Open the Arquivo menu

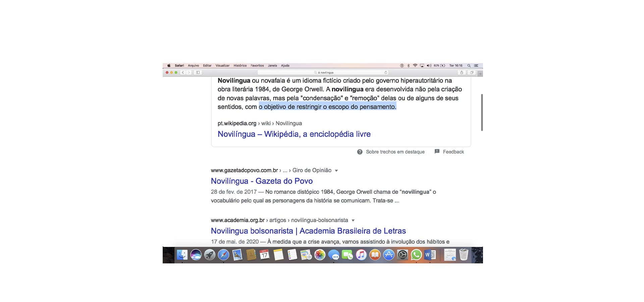tap(194, 66)
